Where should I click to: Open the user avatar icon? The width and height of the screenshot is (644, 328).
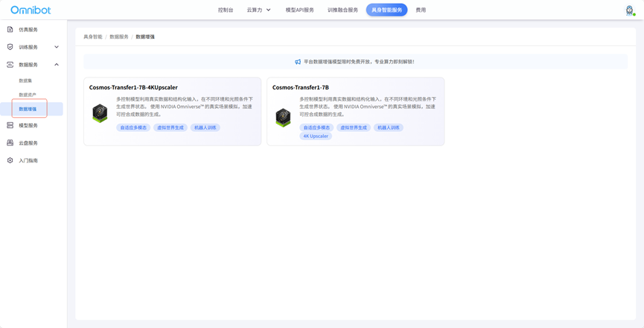point(629,10)
